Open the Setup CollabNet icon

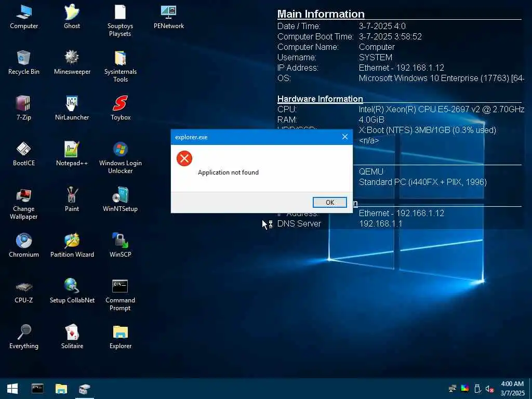[x=72, y=291]
